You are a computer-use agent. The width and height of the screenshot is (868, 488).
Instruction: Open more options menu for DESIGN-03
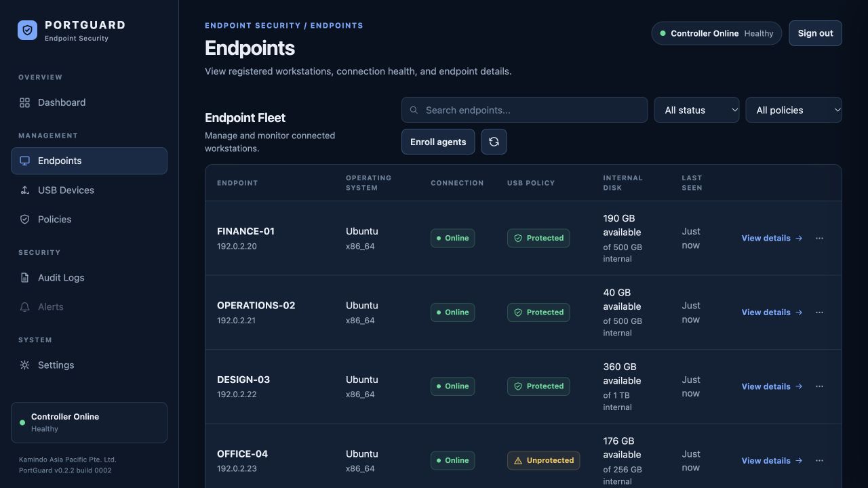coord(819,386)
